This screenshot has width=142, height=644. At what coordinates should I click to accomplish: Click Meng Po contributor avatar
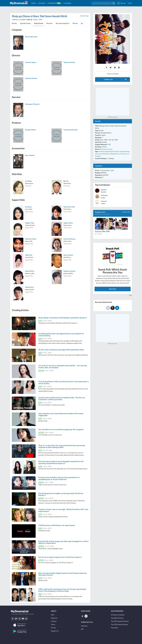97,191
